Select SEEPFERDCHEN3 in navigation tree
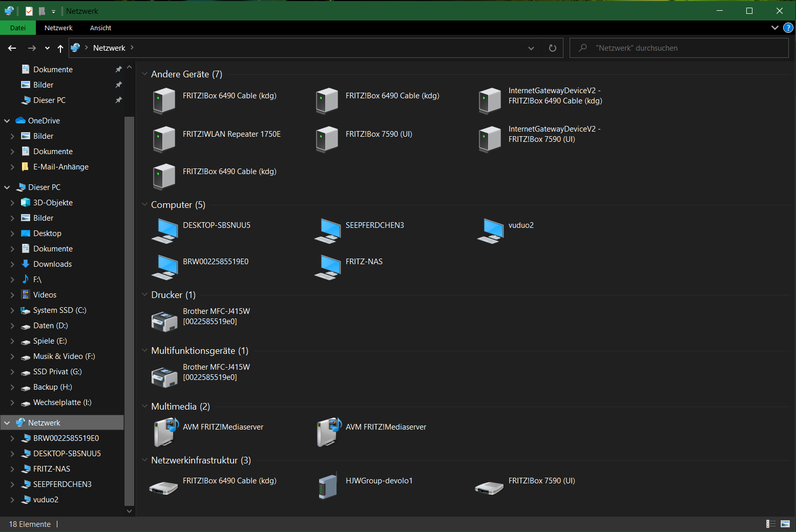 [62, 484]
